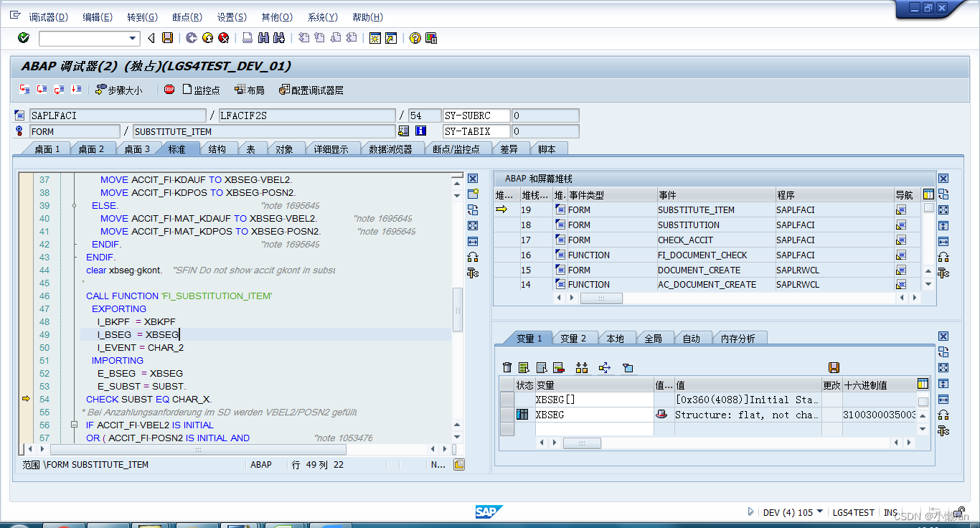Click the SY-SUBRC value field

(x=545, y=115)
